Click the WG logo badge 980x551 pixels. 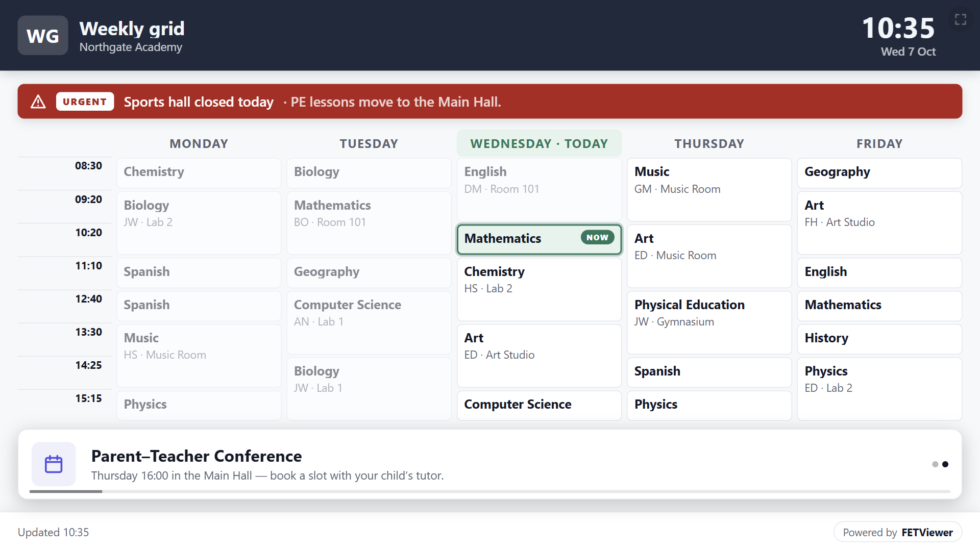pos(43,35)
